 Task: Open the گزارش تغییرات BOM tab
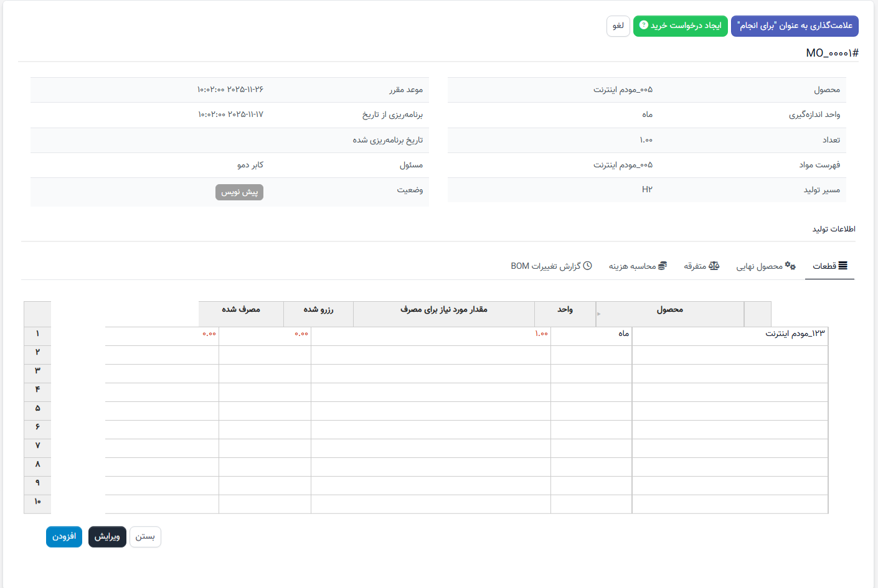point(551,266)
